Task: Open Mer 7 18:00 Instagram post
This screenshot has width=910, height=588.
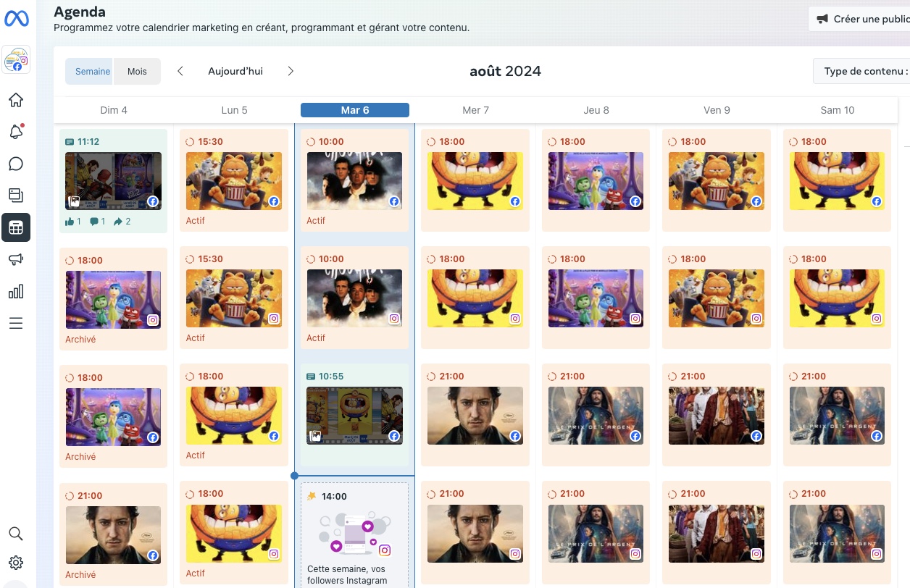Action: point(475,298)
